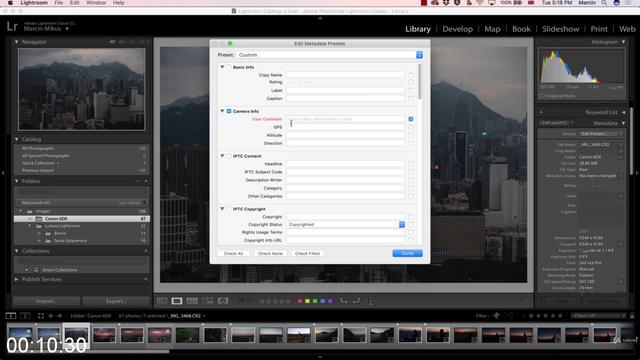This screenshot has width=640, height=360.
Task: Click the Check All button
Action: pos(233,253)
